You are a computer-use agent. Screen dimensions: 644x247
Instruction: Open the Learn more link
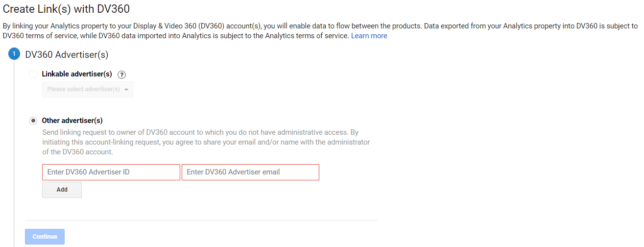(369, 36)
